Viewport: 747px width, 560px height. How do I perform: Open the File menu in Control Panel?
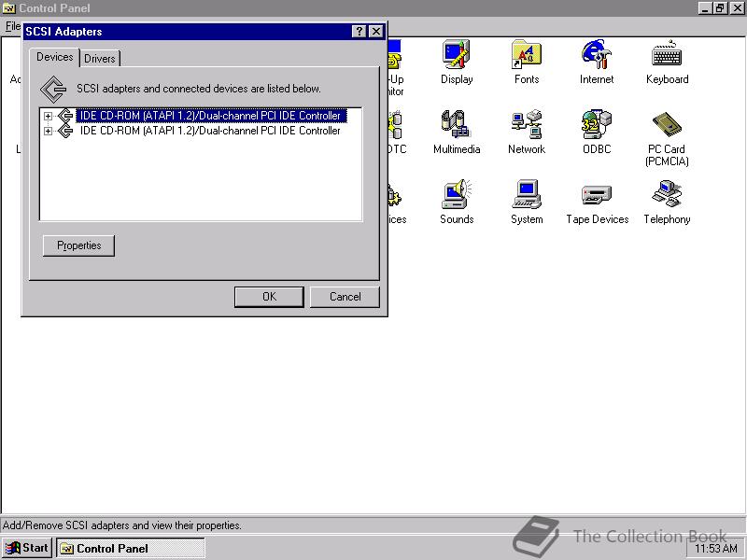pos(12,26)
